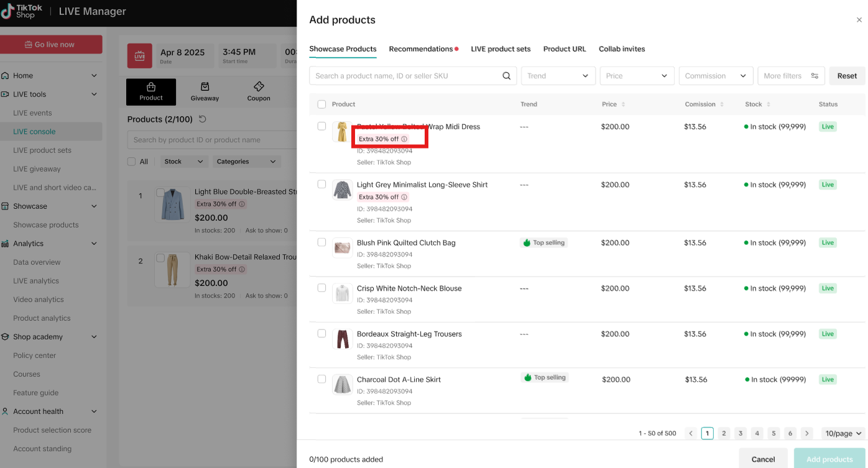Switch to the LIVE product sets tab
This screenshot has width=868, height=468.
tap(501, 49)
